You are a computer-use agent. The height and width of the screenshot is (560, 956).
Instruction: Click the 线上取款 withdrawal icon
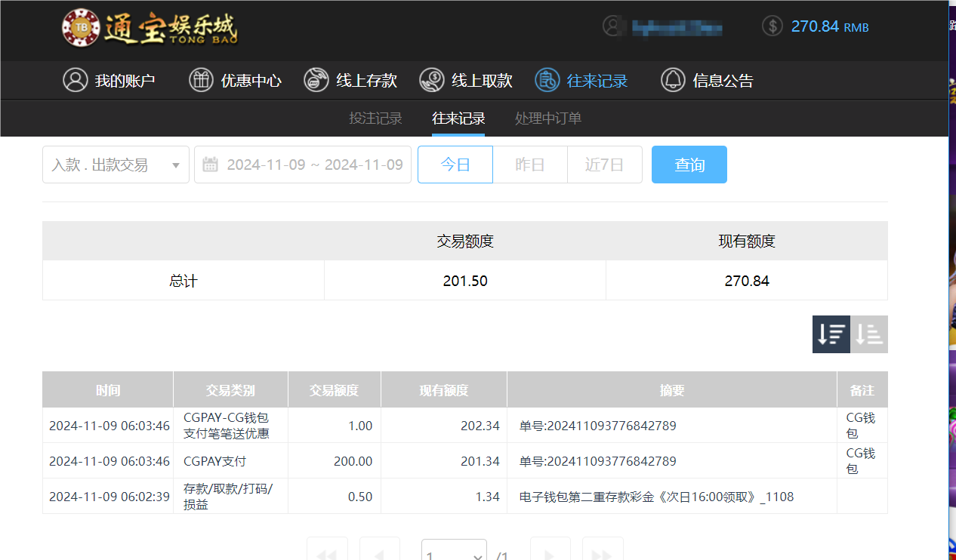433,80
